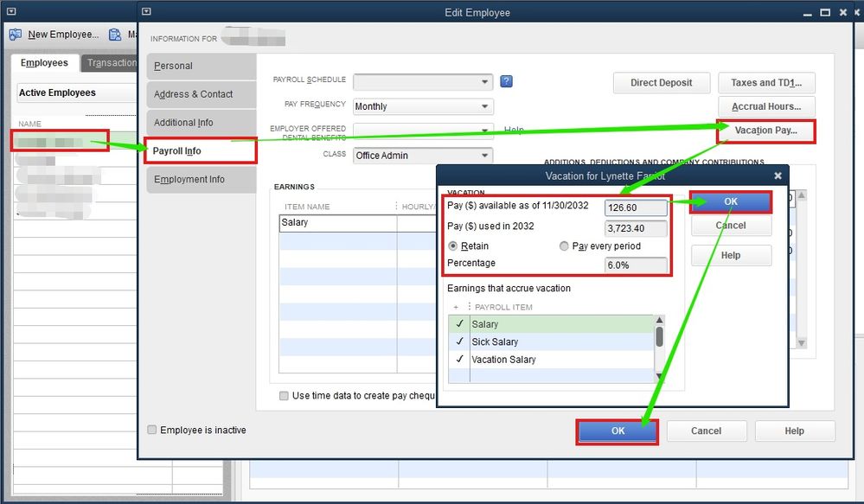Screen dimensions: 864x504
Task: Select the Vacation Salary payroll item row
Action: pyautogui.click(x=551, y=359)
